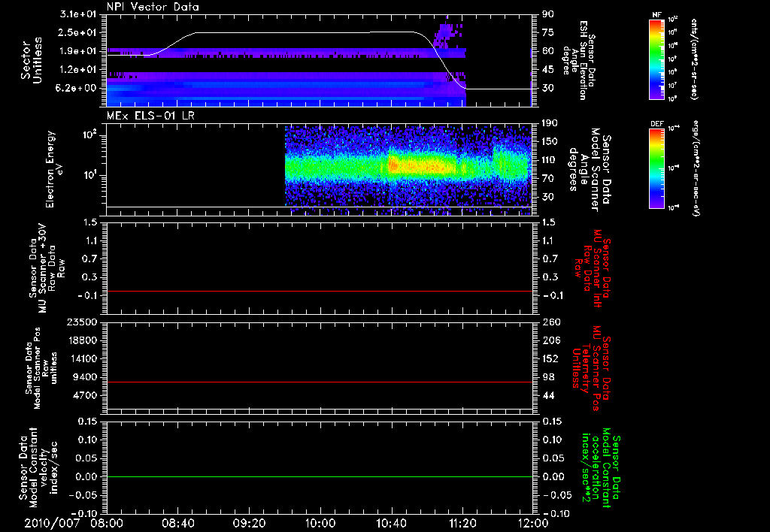The height and width of the screenshot is (532, 770).
Task: Click the 'Model Scanner Pos Raw unitless' label
Action: (x=41, y=368)
